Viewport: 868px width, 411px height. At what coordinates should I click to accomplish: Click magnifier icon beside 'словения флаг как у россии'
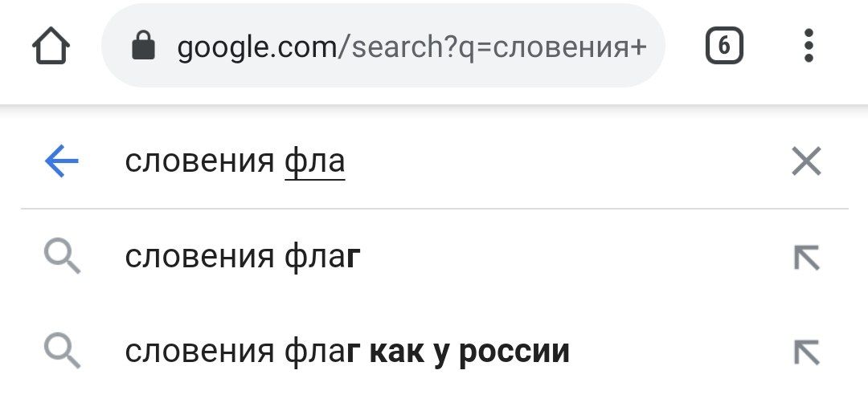pyautogui.click(x=62, y=352)
